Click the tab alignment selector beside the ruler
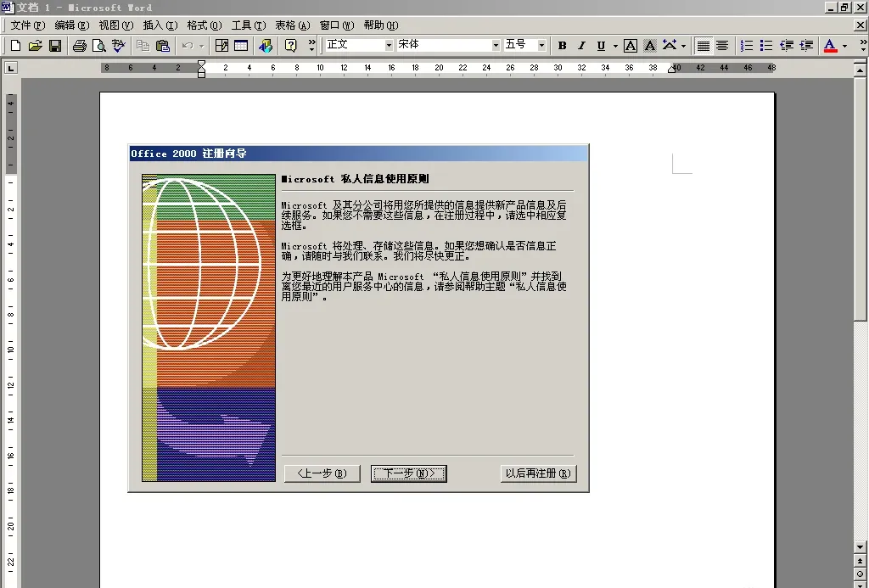This screenshot has width=869, height=588. pos(10,68)
